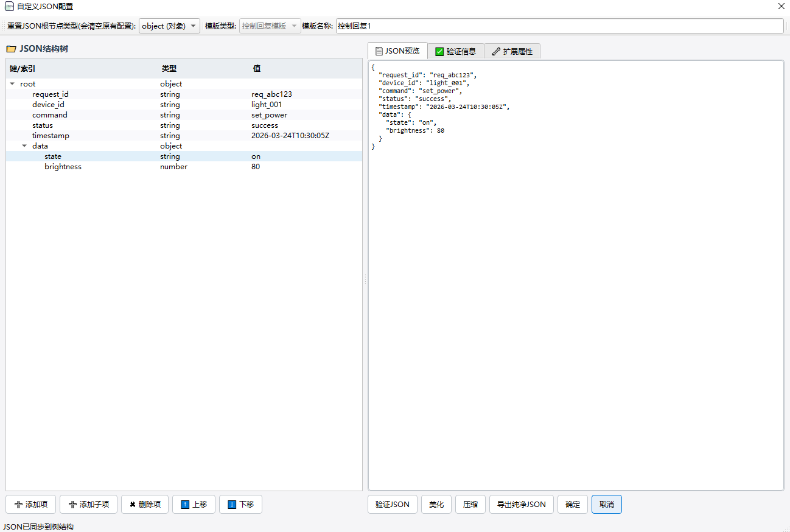This screenshot has height=532, width=790.
Task: Click the plus icon on 添加项 button
Action: [18, 505]
